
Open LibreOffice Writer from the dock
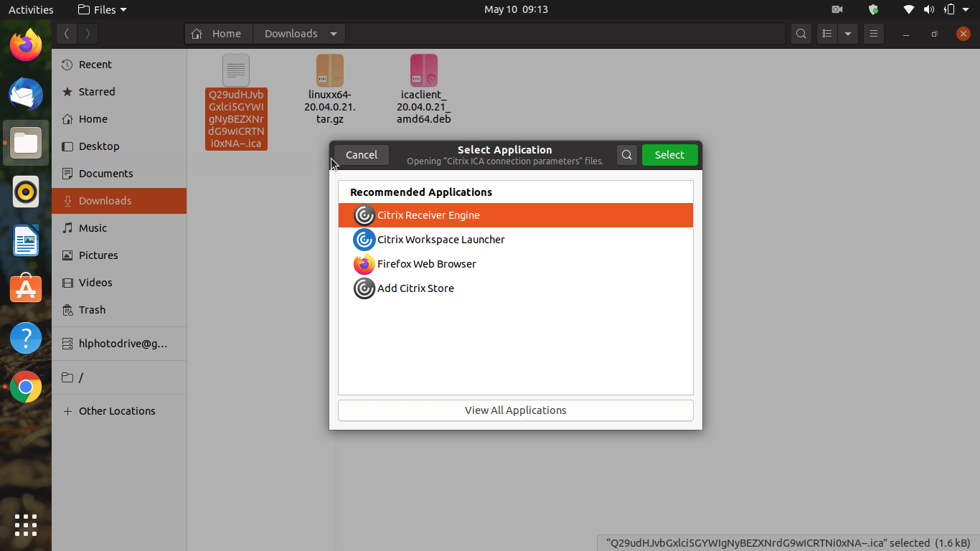pos(26,240)
